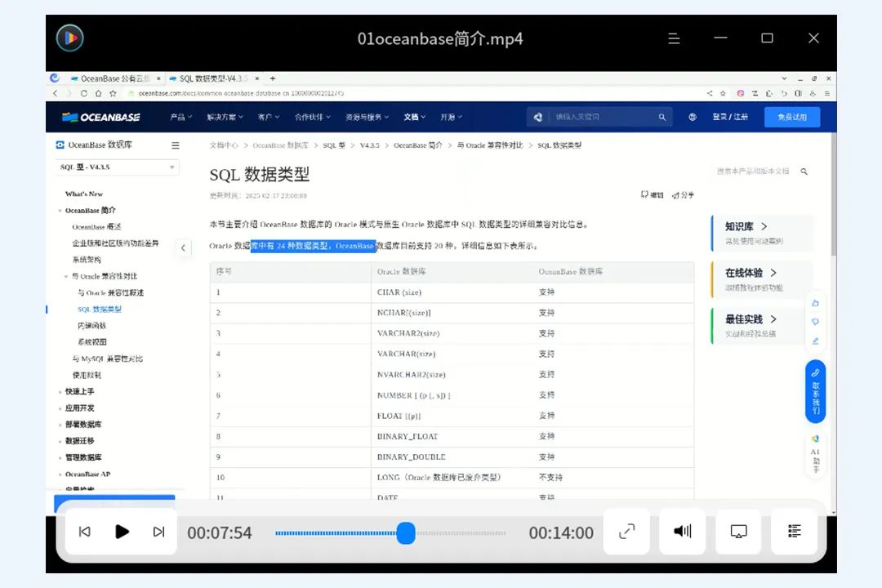Open a new browser tab with plus
This screenshot has width=882, height=588.
tap(272, 78)
